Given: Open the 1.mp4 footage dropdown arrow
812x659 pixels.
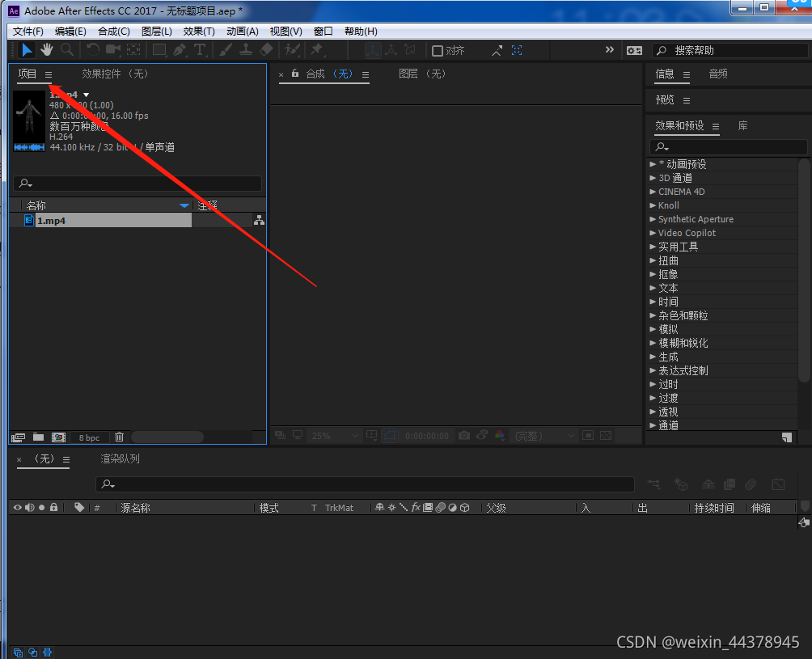Looking at the screenshot, I should [87, 95].
